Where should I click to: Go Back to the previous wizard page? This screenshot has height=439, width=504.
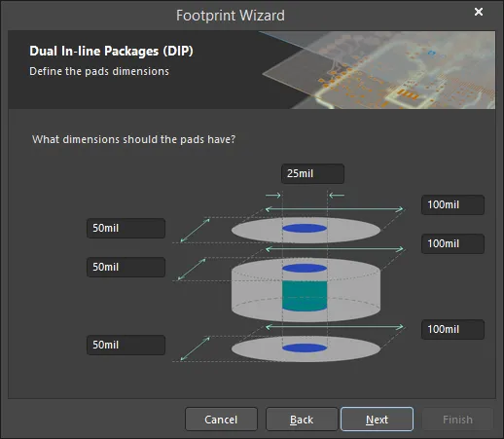(x=302, y=420)
